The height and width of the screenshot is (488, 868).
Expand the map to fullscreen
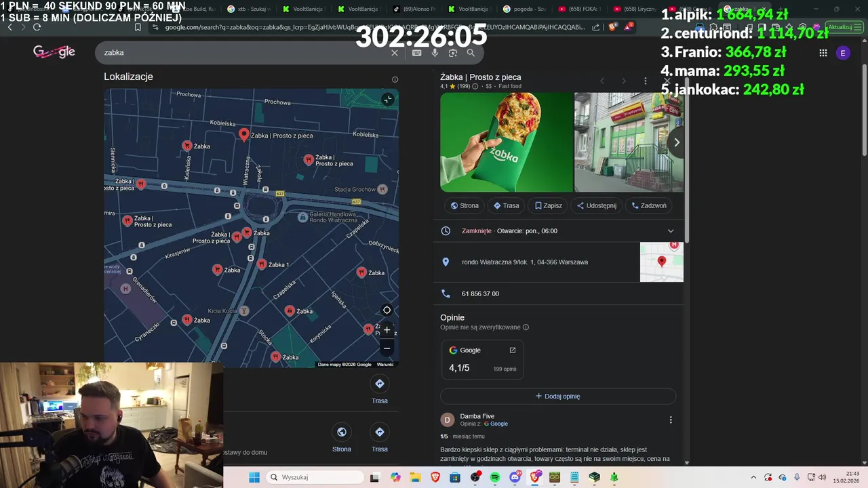point(387,100)
